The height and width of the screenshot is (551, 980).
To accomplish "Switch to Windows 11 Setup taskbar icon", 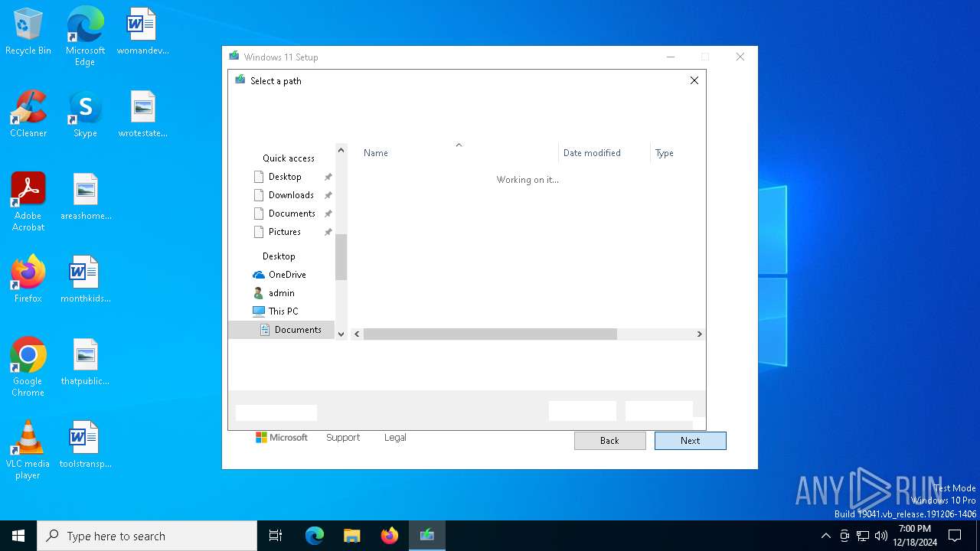I will pyautogui.click(x=426, y=536).
